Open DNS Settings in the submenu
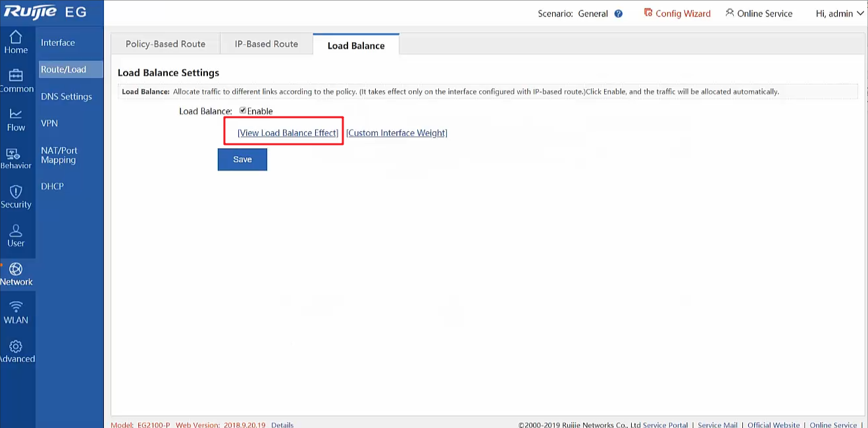 [66, 96]
